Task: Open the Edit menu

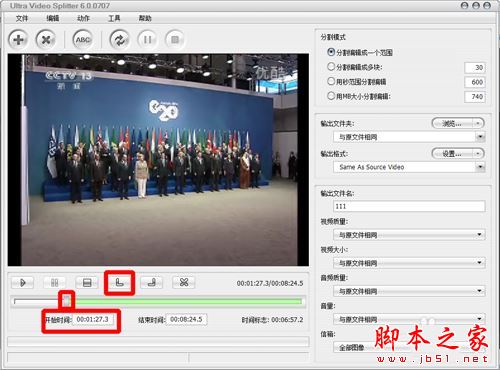Action: 53,18
